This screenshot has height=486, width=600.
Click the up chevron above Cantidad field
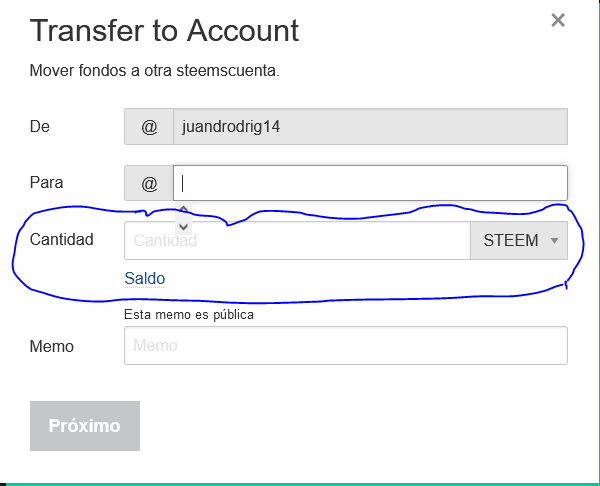pos(184,209)
